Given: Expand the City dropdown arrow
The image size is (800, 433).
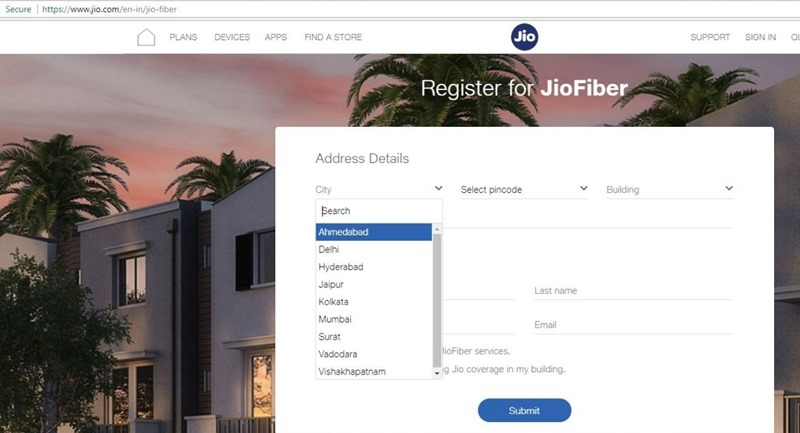Looking at the screenshot, I should coord(438,188).
